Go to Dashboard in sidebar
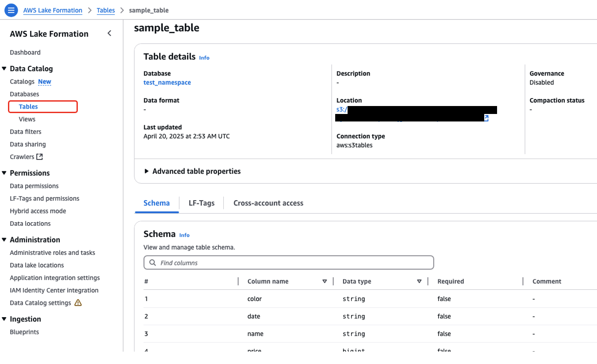Screen dimensions: 597x364 pyautogui.click(x=25, y=52)
